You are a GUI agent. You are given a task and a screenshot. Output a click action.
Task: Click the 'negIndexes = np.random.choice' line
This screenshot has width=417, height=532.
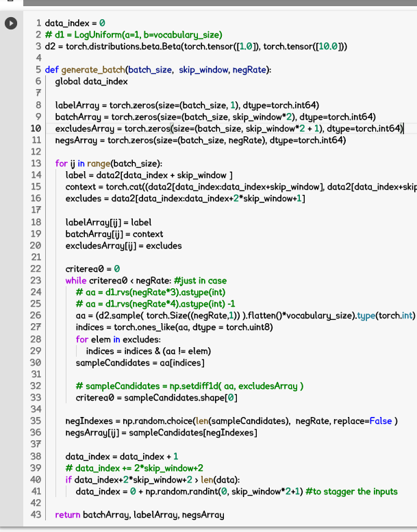[231, 421]
